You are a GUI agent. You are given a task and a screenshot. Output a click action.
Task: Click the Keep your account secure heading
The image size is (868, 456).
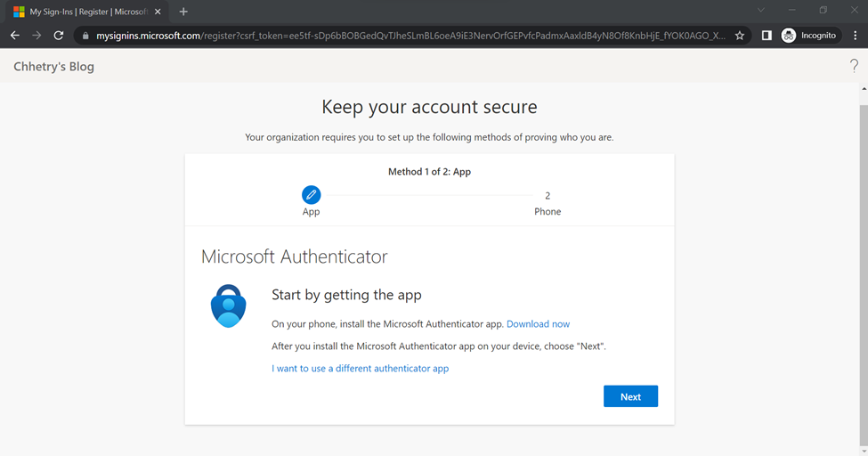(x=429, y=107)
